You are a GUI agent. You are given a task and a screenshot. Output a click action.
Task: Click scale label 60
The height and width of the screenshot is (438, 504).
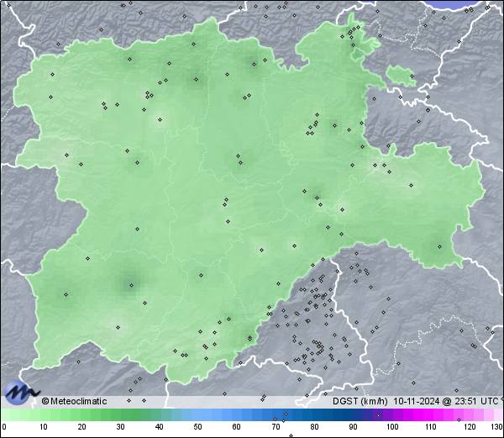pos(237,427)
